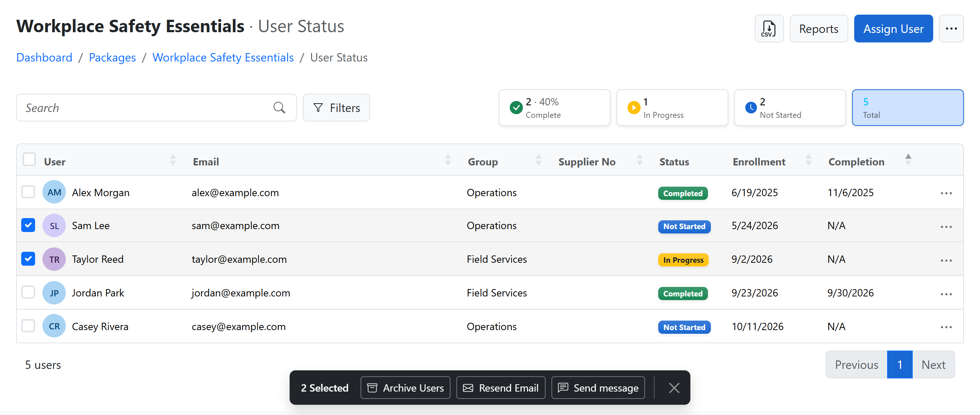Check the box for Alex Morgan

tap(28, 192)
